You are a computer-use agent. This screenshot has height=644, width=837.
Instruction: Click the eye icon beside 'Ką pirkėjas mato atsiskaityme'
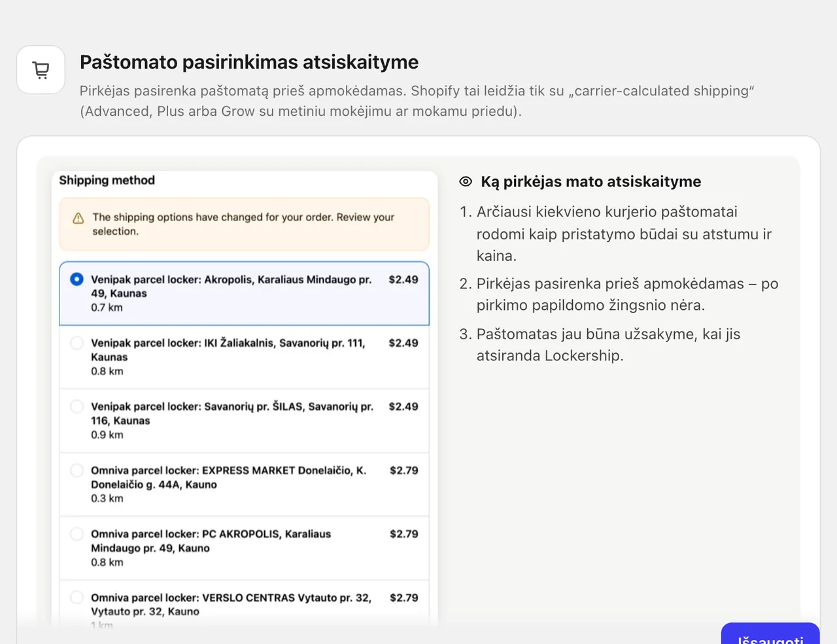466,182
